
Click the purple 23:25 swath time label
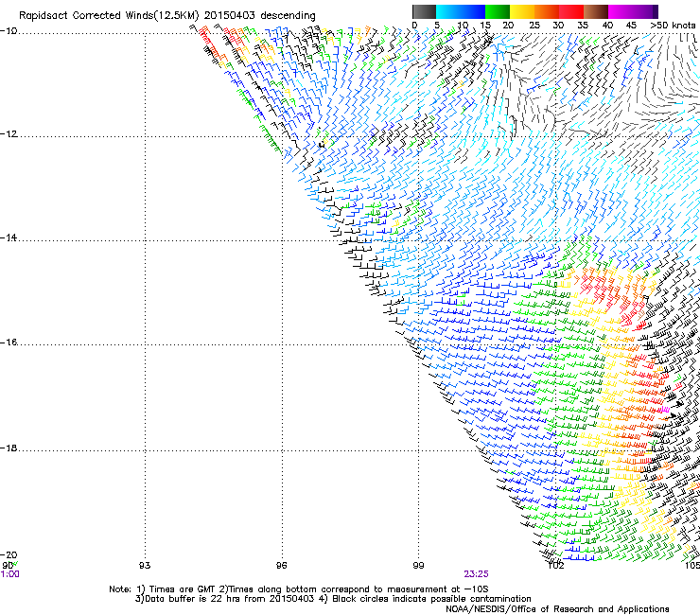click(x=477, y=574)
